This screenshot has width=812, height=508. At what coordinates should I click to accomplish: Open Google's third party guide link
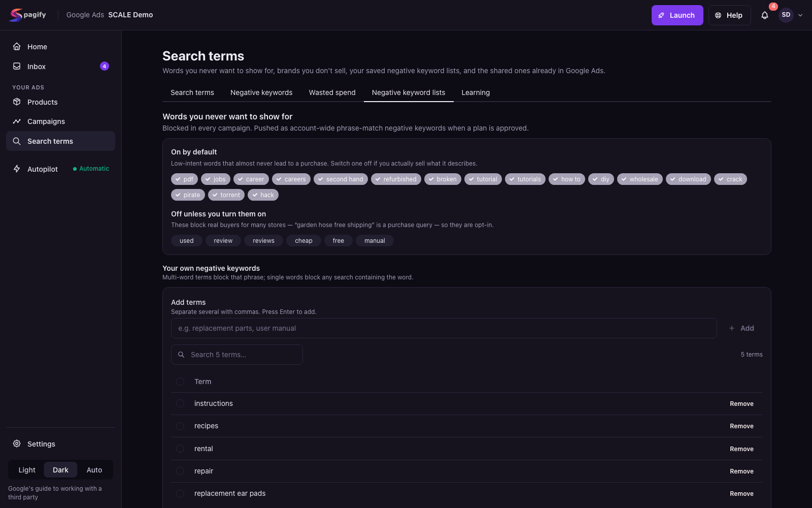(55, 493)
